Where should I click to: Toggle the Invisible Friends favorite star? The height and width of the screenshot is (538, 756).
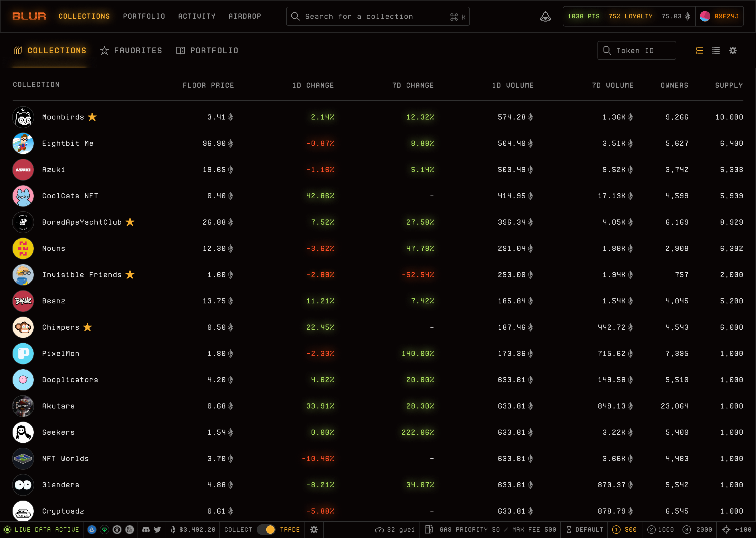coord(130,275)
